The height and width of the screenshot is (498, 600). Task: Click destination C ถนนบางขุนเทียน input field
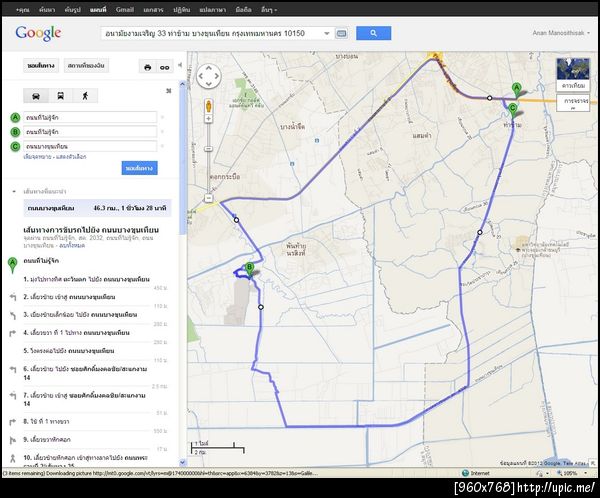pyautogui.click(x=90, y=146)
